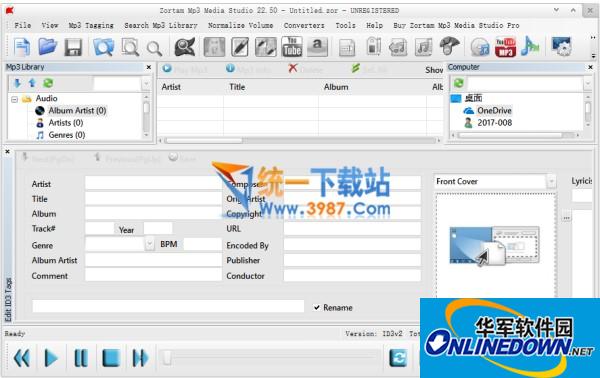The height and width of the screenshot is (378, 600).
Task: Click the playback seek slider handle
Action: (167, 358)
